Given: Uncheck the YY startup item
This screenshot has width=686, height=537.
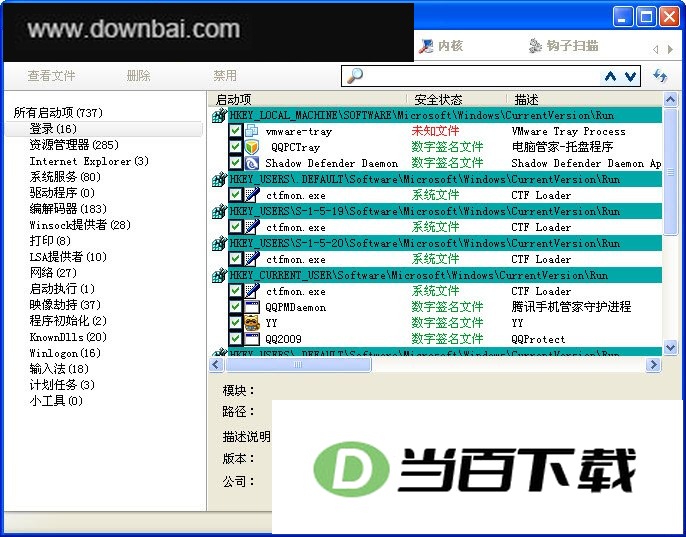Looking at the screenshot, I should tap(235, 323).
